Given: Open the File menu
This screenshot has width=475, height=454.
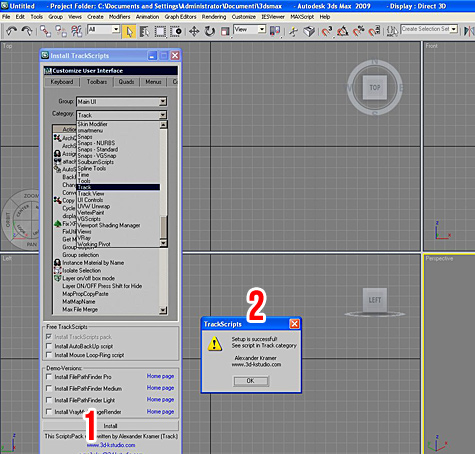Looking at the screenshot, I should (6, 17).
